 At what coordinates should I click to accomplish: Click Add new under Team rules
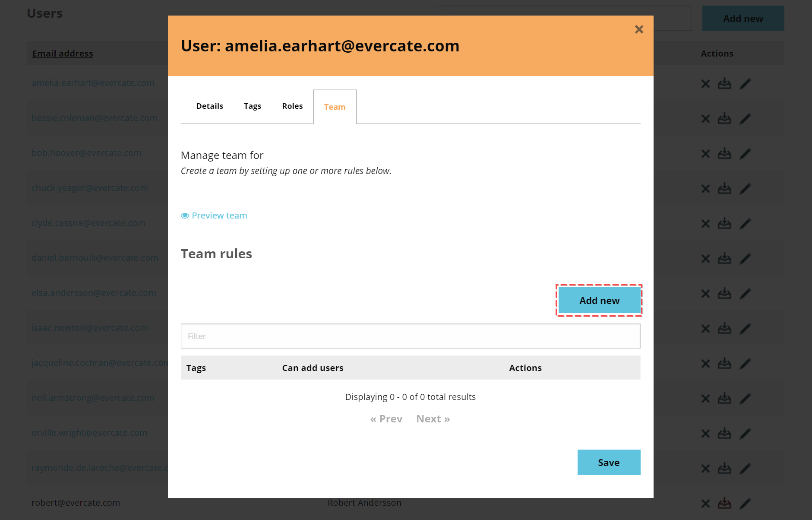click(599, 300)
